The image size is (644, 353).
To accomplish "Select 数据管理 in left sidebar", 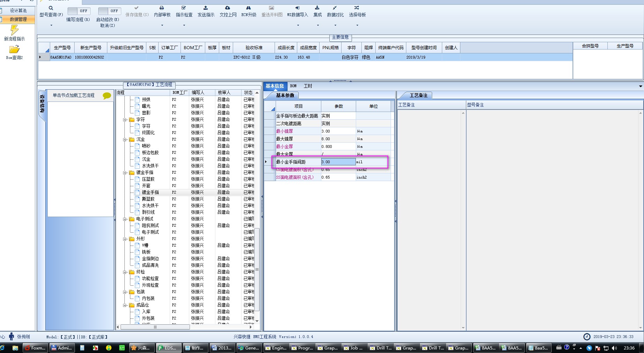I will click(x=18, y=19).
